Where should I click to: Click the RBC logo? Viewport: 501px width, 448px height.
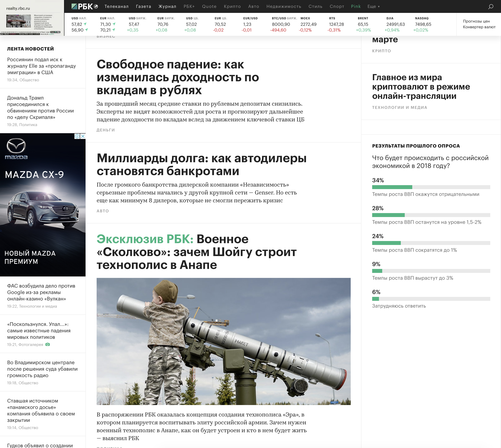(82, 6)
